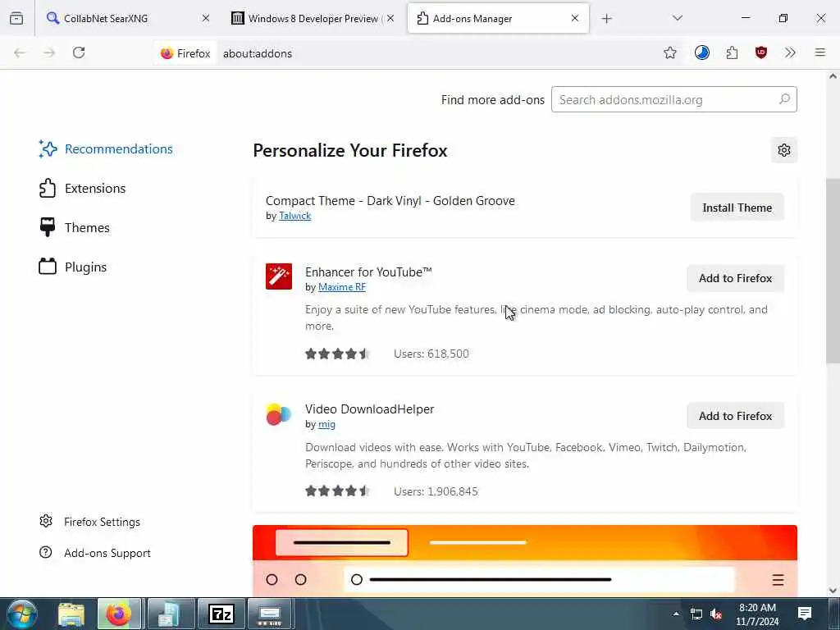The height and width of the screenshot is (630, 840).
Task: Open the Themes category
Action: point(74,228)
